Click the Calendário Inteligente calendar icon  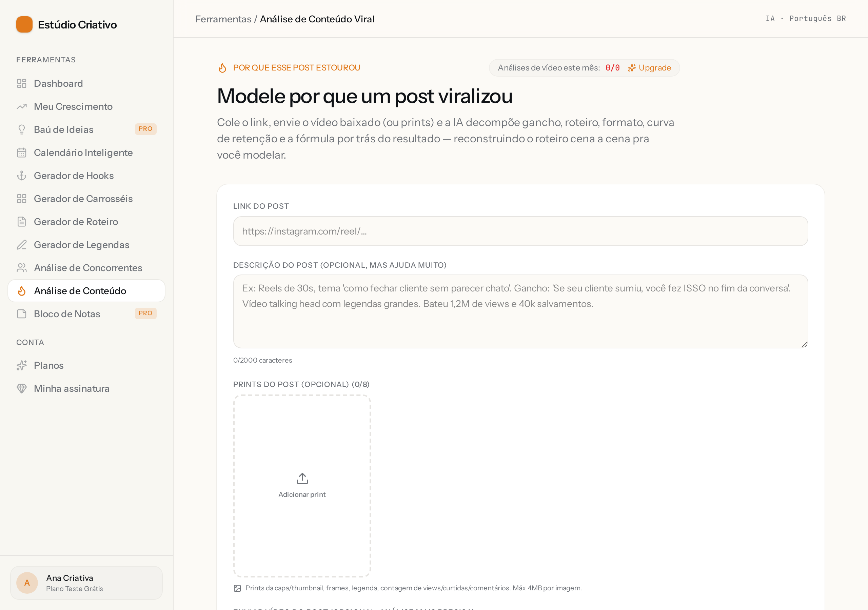[22, 153]
